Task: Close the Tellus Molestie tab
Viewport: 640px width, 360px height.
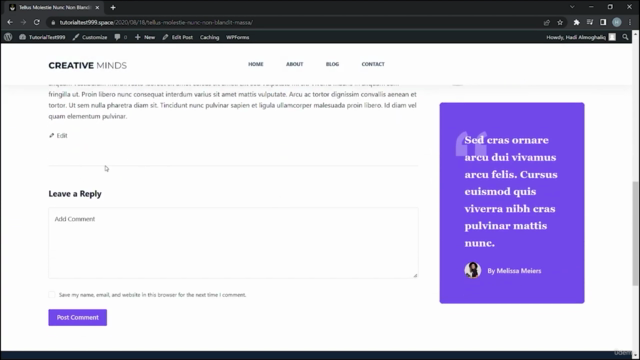Action: click(97, 7)
